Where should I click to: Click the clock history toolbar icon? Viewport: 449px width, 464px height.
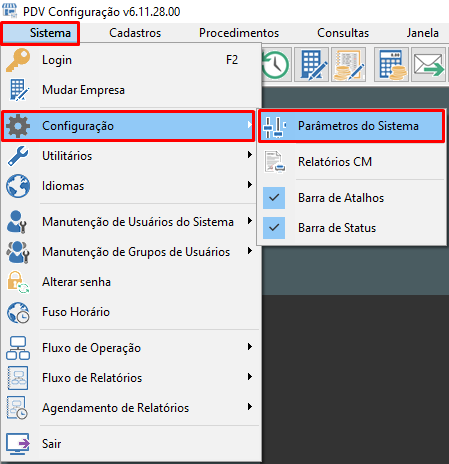[276, 65]
